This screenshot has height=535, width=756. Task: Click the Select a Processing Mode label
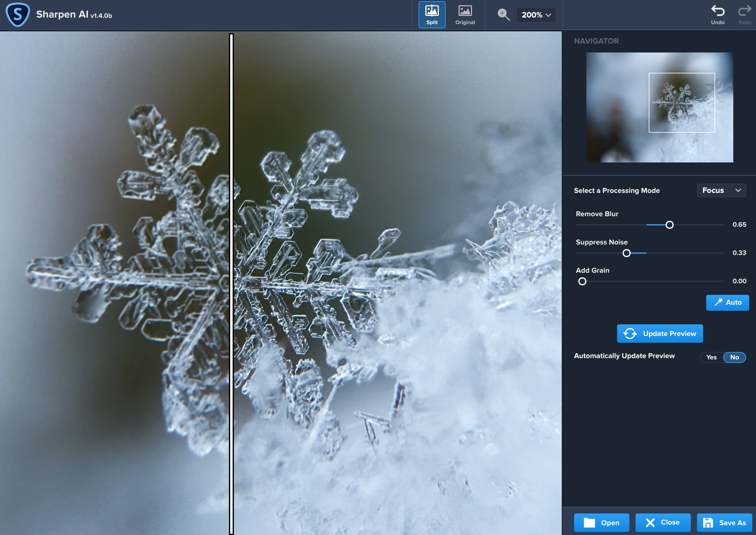pos(616,190)
